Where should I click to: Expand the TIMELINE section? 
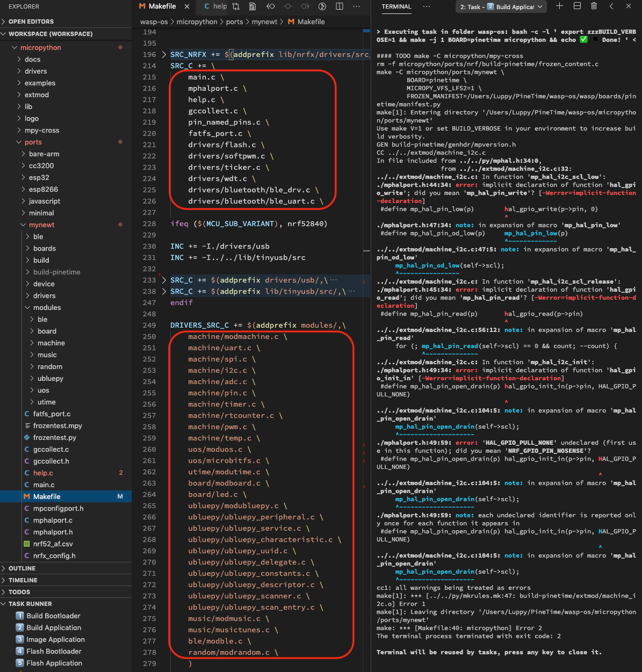pyautogui.click(x=23, y=580)
